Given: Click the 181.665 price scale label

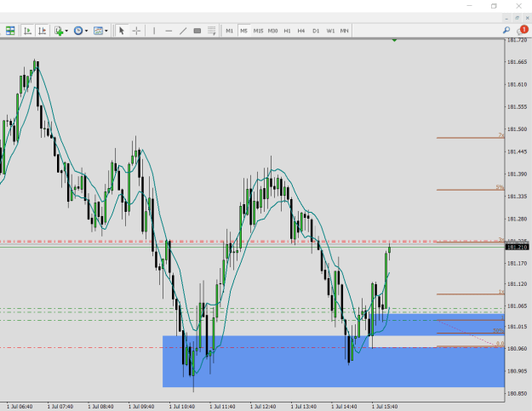Looking at the screenshot, I should (517, 62).
